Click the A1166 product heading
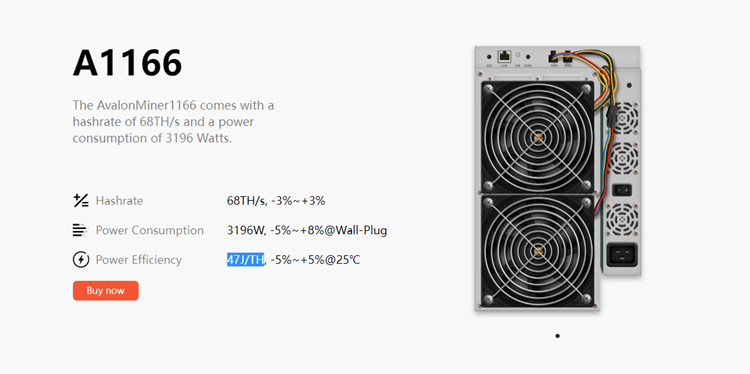This screenshot has height=374, width=750. click(127, 63)
